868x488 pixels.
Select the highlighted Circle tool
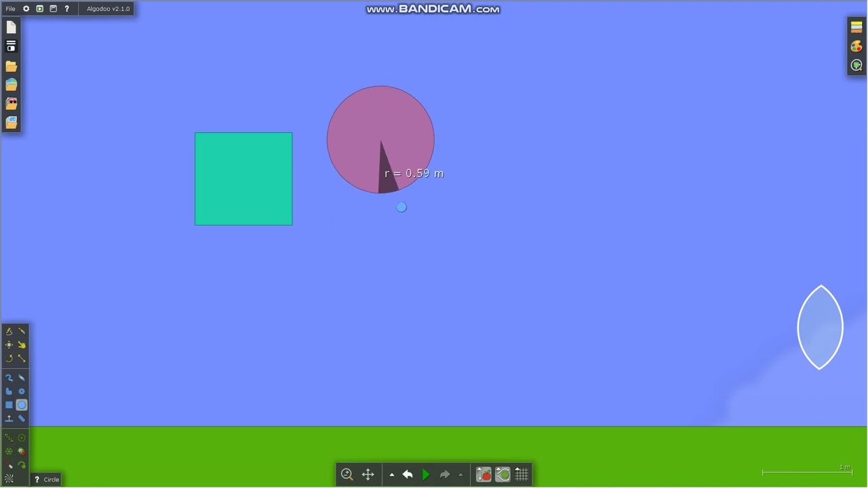(x=22, y=405)
